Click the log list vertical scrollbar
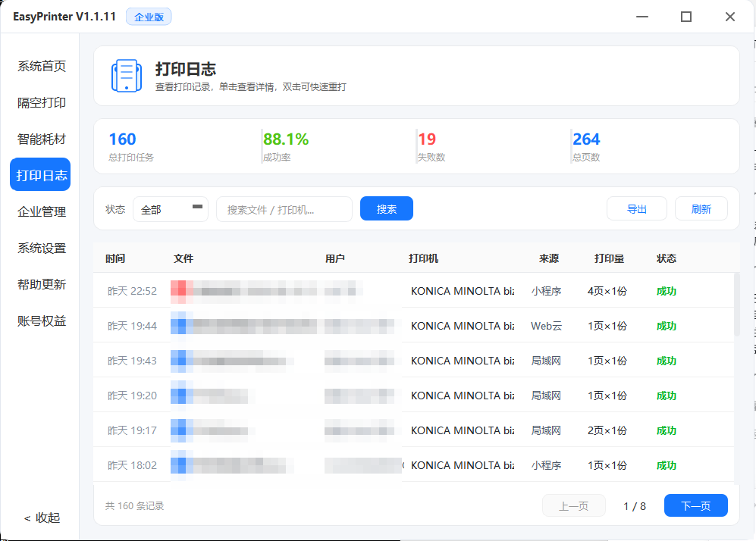Screen dimensions: 756x541 [x=736, y=305]
